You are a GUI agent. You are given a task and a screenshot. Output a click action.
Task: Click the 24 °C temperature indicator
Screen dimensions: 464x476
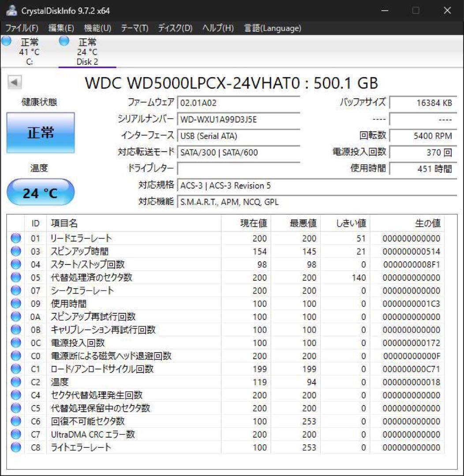40,192
